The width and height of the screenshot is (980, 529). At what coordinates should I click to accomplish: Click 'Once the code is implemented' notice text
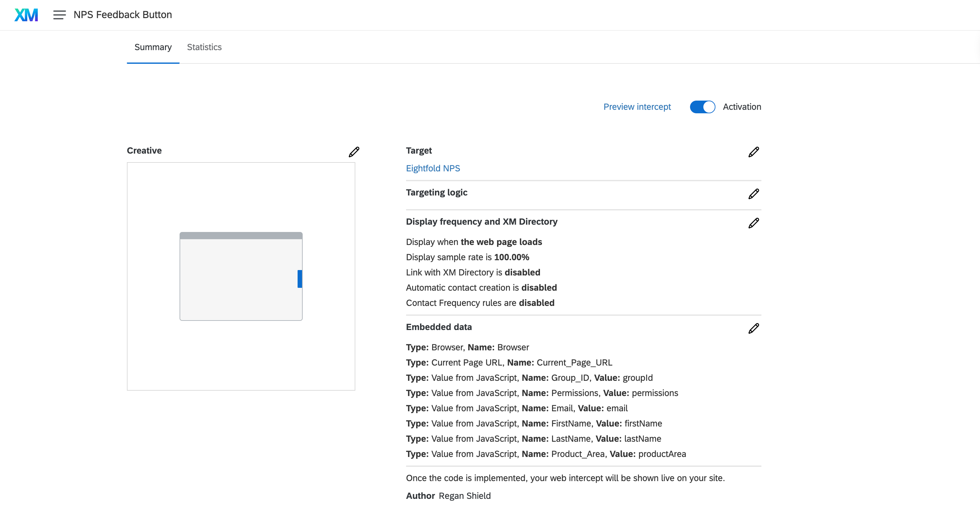pos(565,478)
